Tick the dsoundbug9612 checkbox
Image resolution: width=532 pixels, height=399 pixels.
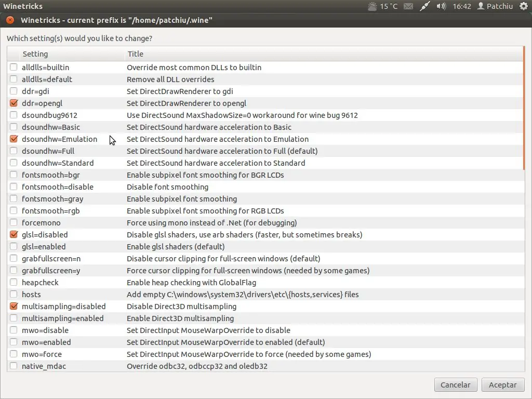point(14,115)
